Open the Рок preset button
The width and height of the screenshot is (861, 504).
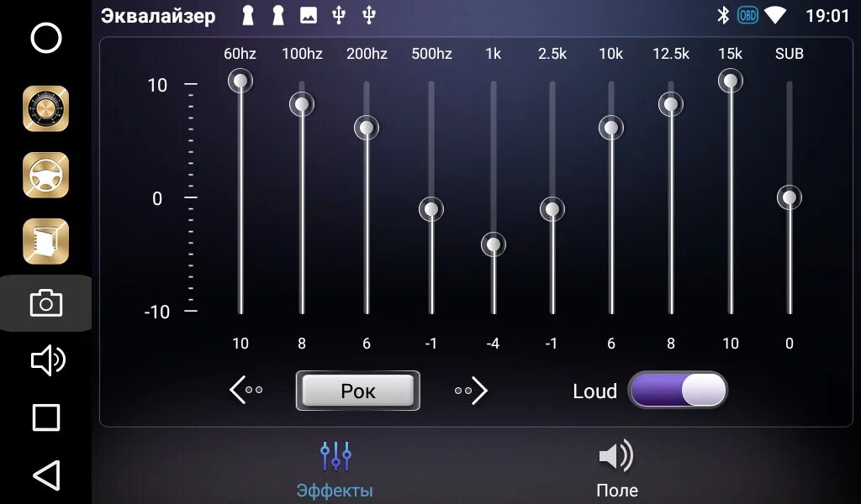point(357,391)
